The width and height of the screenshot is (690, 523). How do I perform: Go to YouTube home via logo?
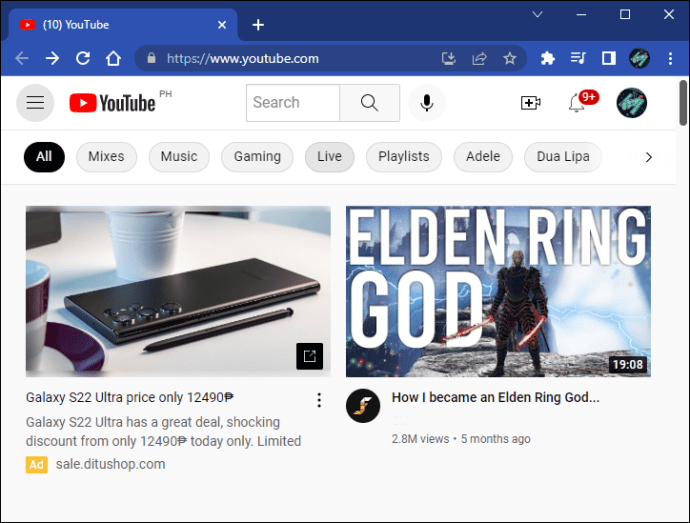(x=112, y=103)
